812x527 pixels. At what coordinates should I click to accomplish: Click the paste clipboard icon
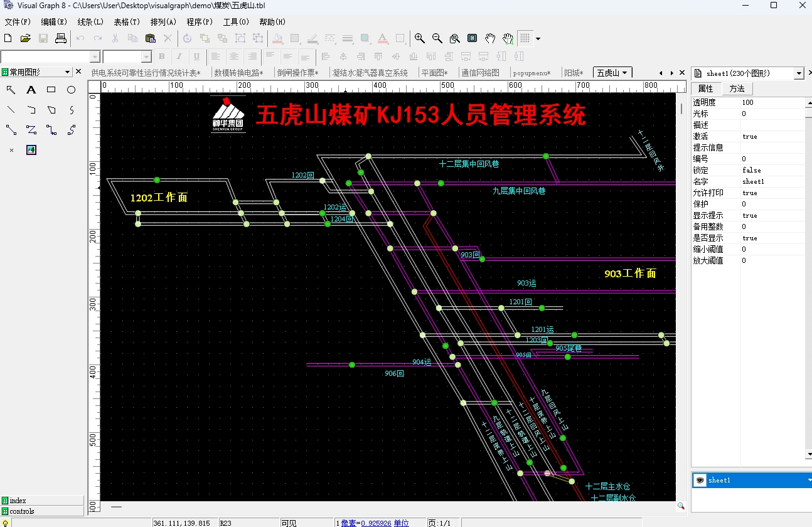pos(150,38)
